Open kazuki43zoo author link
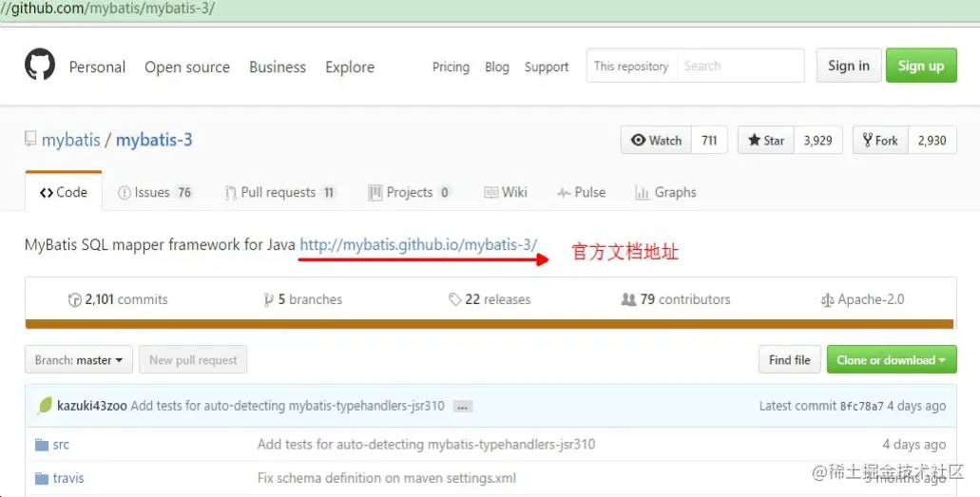Screen dimensions: 980x497 (92, 406)
